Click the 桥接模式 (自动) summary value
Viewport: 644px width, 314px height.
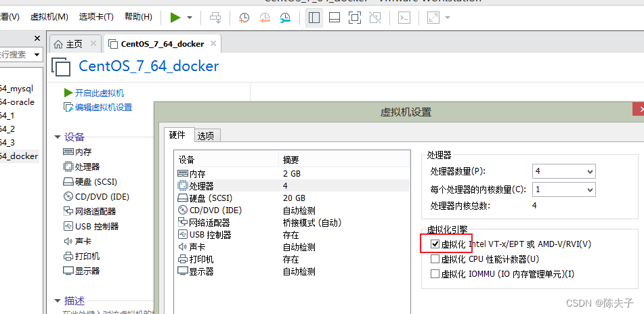click(312, 223)
